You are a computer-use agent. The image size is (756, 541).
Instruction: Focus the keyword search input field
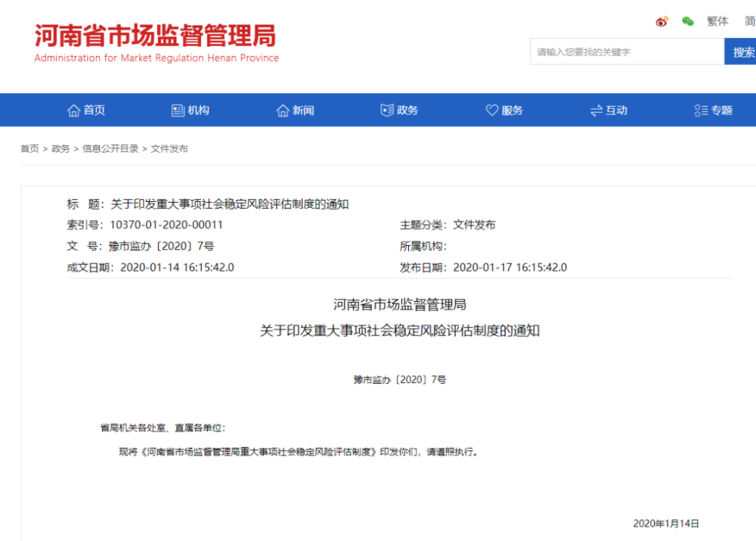click(x=627, y=51)
